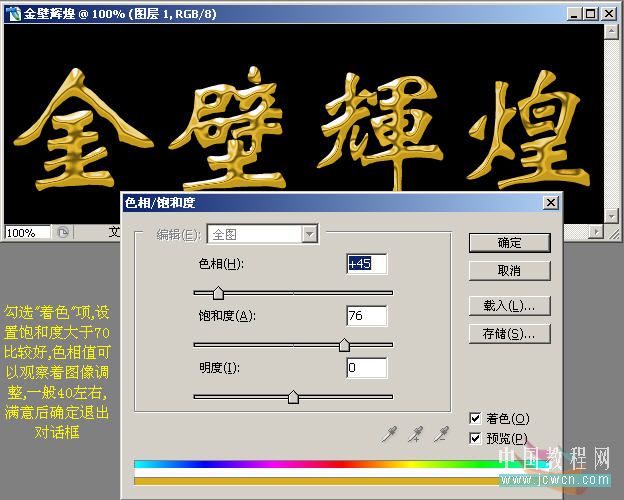Click the 确定 button
The height and width of the screenshot is (500, 624).
coord(509,243)
